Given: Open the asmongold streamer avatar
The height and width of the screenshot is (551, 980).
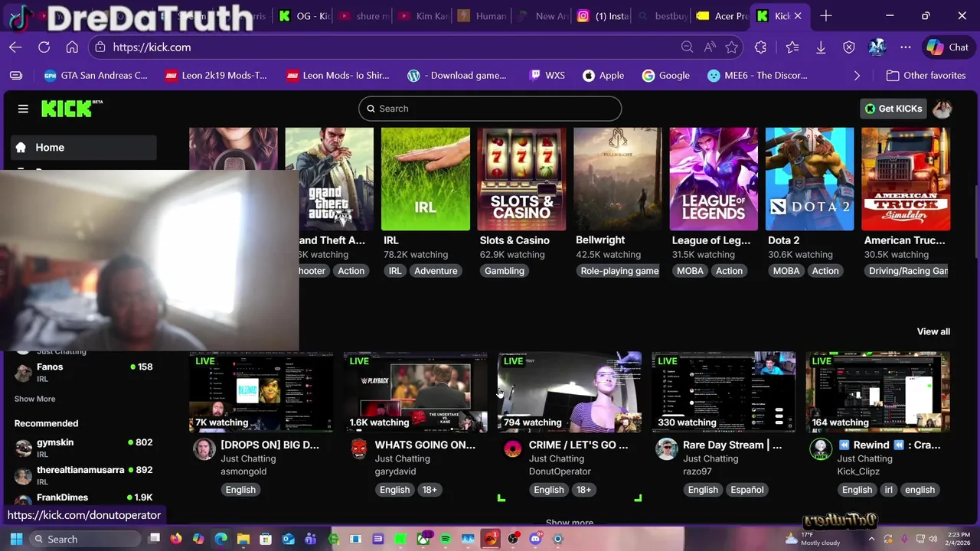Looking at the screenshot, I should [x=204, y=448].
